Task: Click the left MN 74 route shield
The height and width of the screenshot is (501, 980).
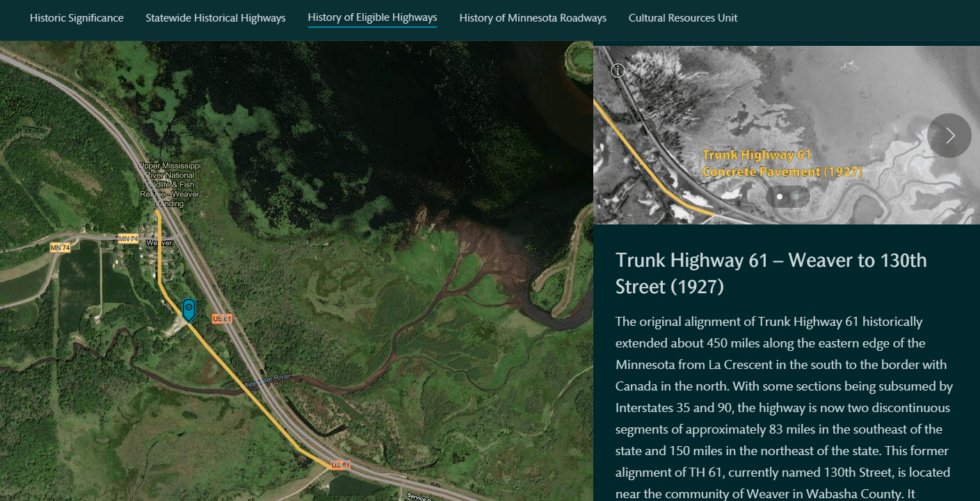Action: pos(61,248)
